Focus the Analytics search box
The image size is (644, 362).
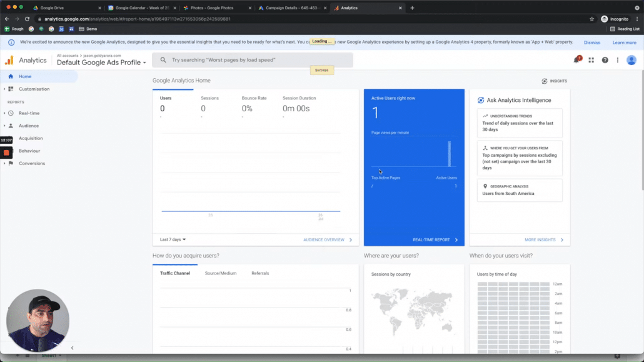click(253, 60)
